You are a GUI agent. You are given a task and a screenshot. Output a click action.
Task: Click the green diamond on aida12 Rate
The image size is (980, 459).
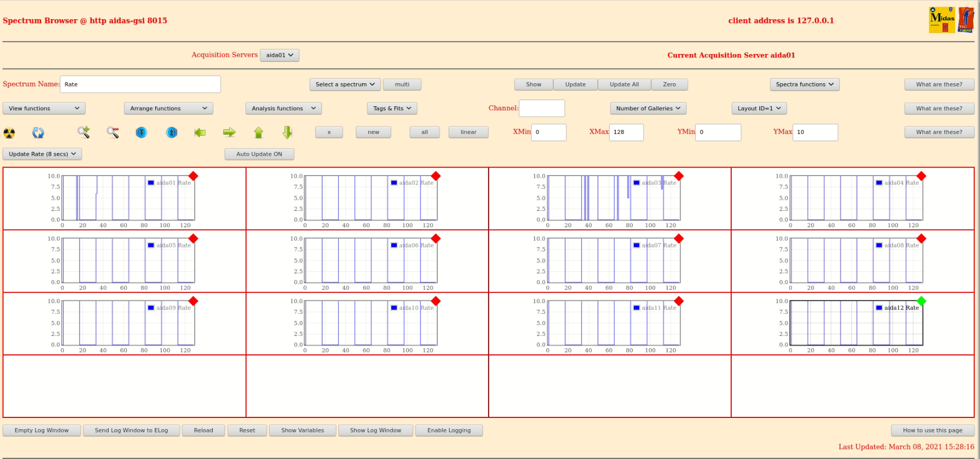[921, 301]
